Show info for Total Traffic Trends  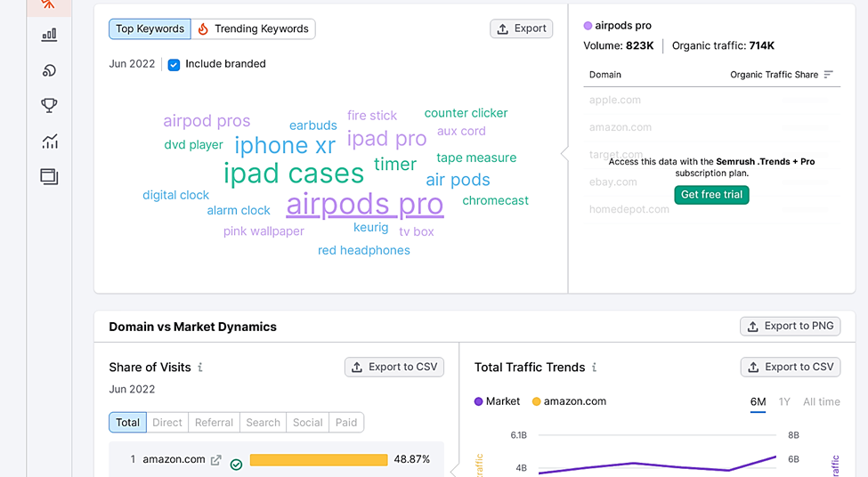[x=594, y=368]
